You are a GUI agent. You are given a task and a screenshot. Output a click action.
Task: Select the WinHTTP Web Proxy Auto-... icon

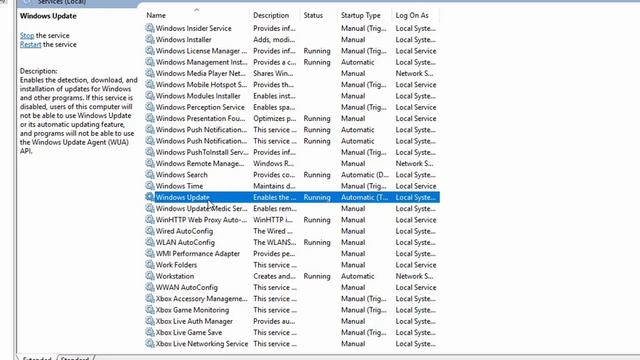coord(150,220)
